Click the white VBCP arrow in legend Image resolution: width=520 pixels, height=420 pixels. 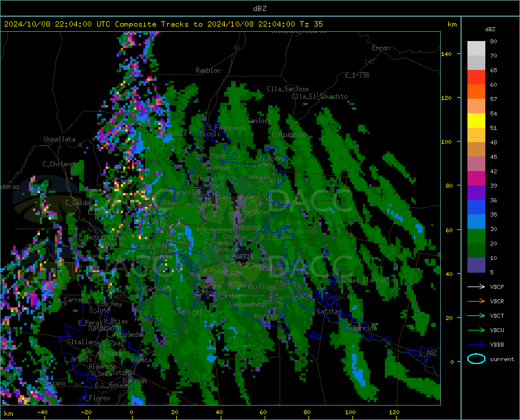pyautogui.click(x=476, y=287)
